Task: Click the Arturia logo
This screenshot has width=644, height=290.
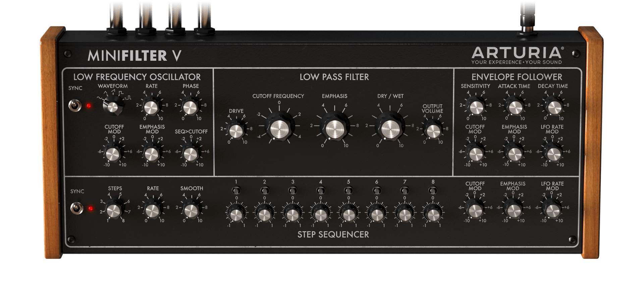Action: pos(518,55)
